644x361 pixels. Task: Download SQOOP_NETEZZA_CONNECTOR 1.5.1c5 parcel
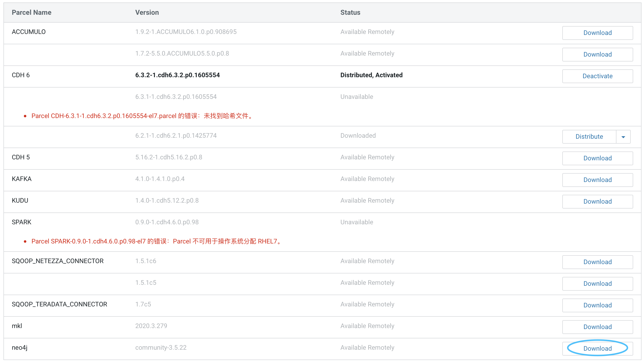point(597,284)
